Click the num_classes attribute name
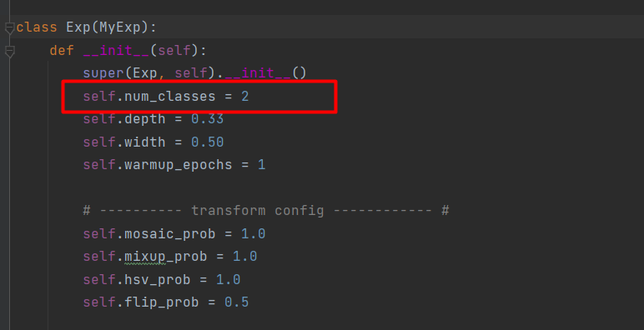 169,97
